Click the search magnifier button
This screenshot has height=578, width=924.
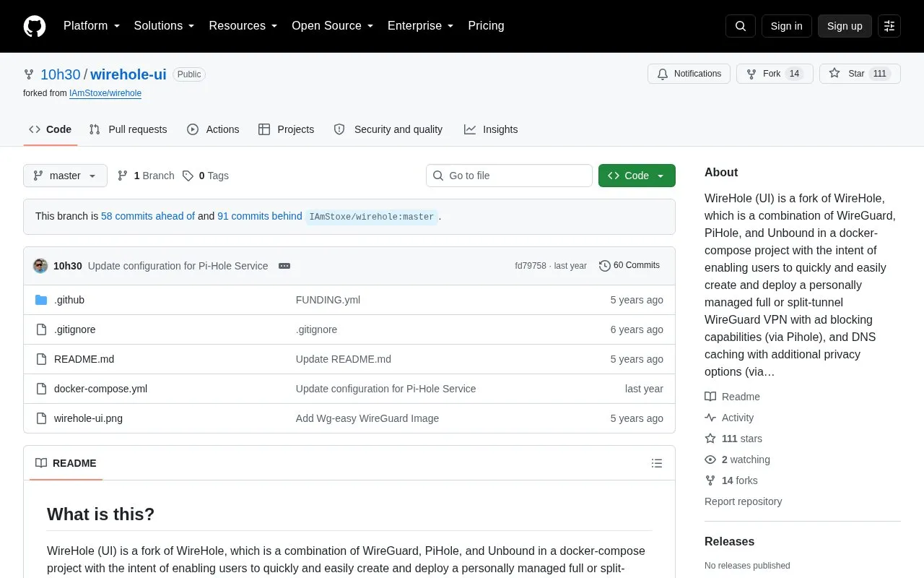click(741, 26)
